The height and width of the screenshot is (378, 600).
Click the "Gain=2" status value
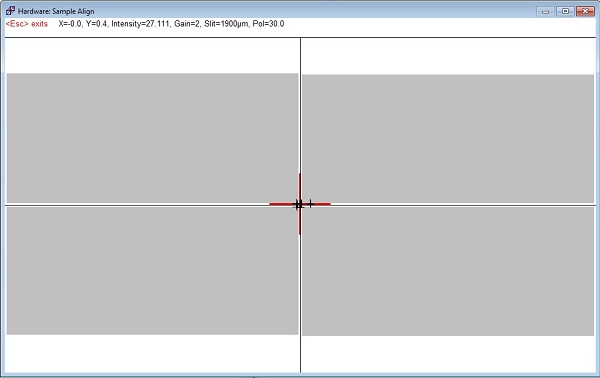[187, 24]
